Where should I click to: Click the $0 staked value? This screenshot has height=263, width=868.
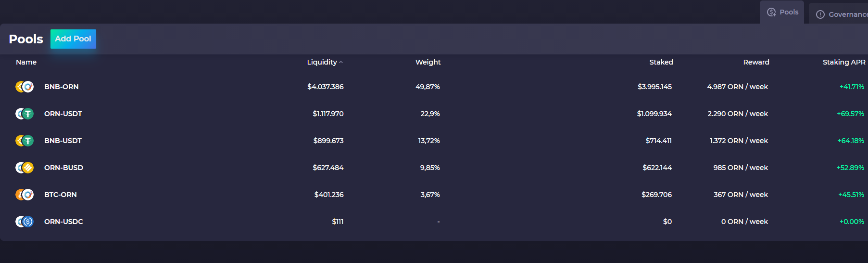coord(667,222)
